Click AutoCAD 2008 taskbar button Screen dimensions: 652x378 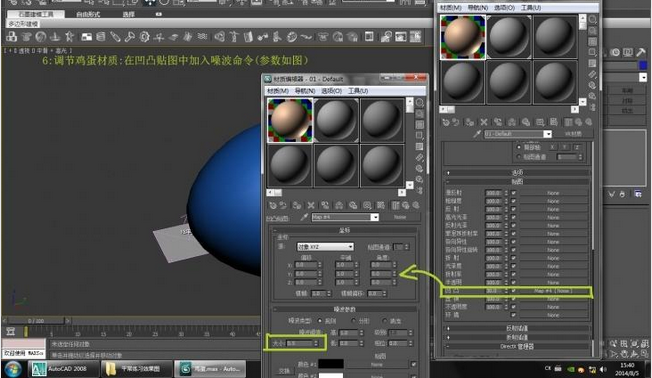[x=63, y=369]
